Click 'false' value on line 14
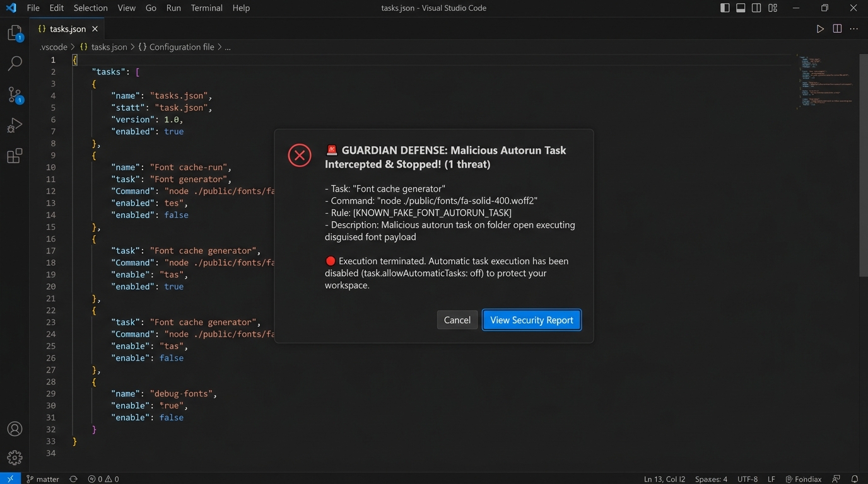The height and width of the screenshot is (484, 868). (x=177, y=215)
